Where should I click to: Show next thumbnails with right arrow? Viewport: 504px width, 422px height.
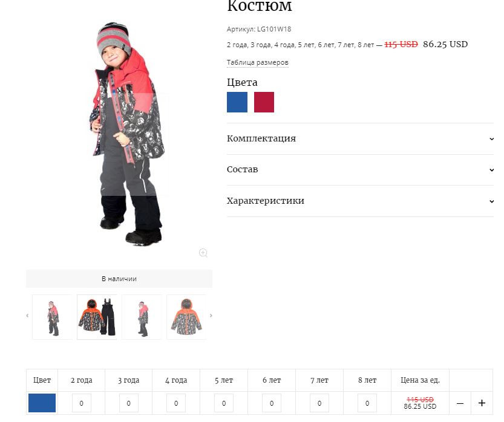211,316
